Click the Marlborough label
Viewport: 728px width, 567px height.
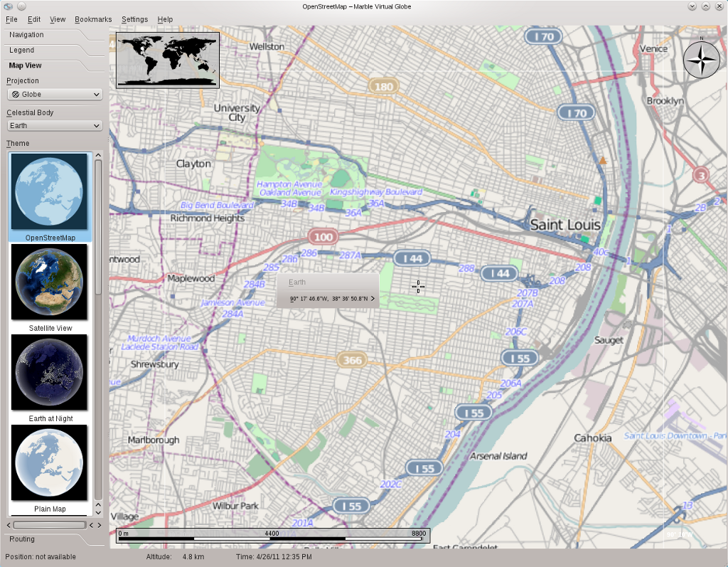tap(154, 440)
